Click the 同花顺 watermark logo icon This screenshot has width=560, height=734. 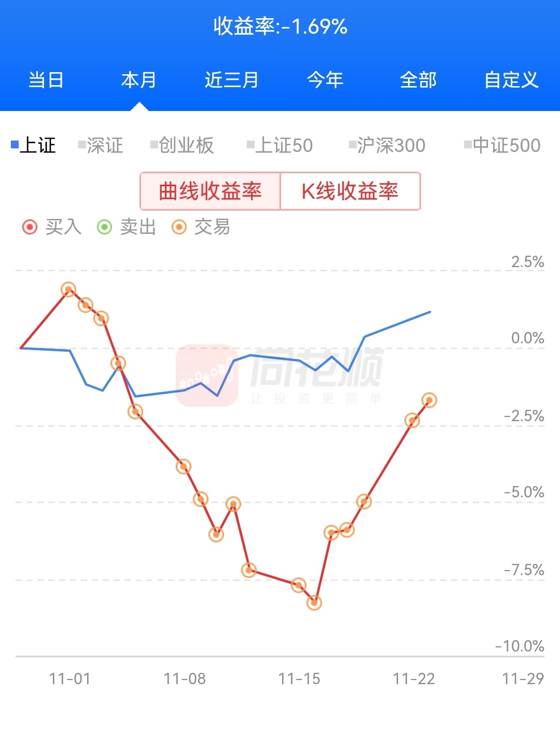207,375
